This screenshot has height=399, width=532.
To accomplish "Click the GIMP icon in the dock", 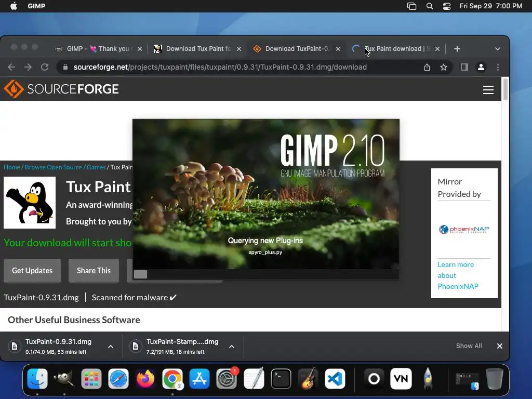I will pos(64,379).
